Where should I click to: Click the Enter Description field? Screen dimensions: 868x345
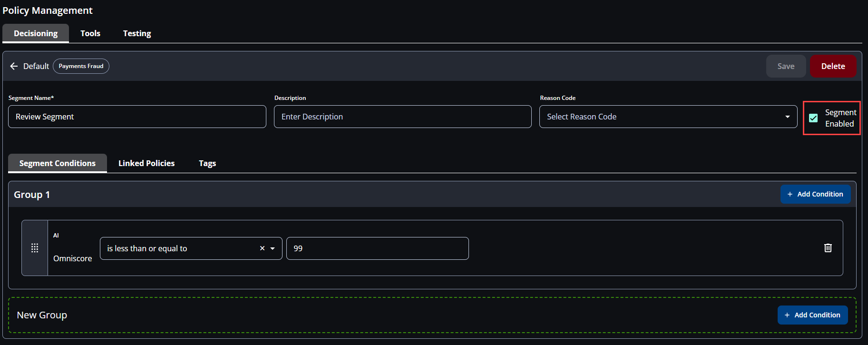point(403,117)
